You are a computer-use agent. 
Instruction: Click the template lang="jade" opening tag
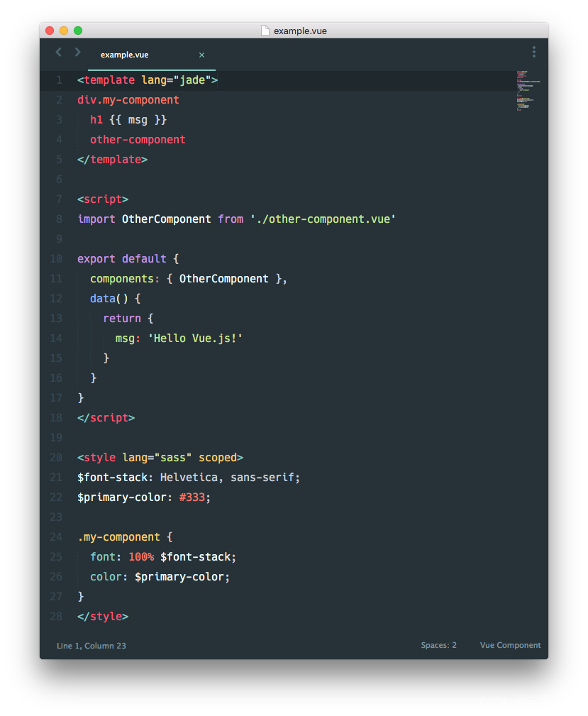tap(148, 80)
